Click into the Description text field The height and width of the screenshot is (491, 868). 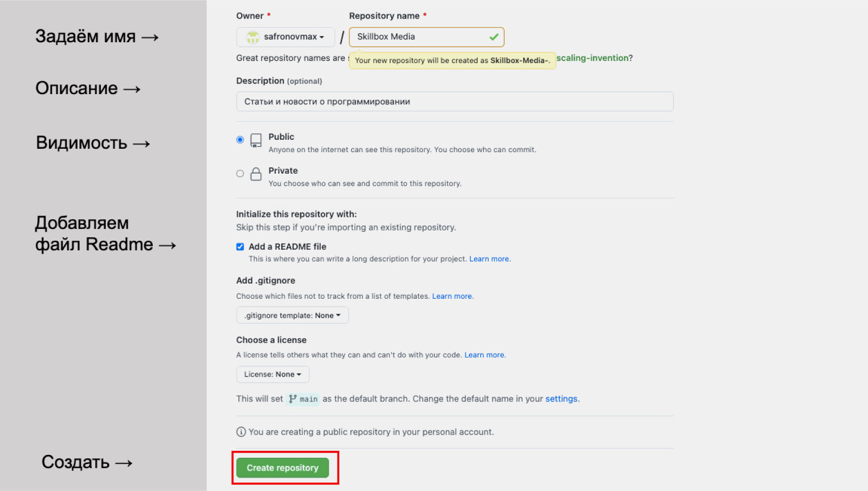(x=455, y=101)
